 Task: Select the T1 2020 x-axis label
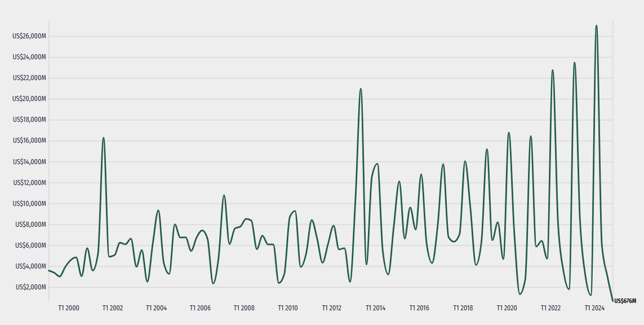[x=507, y=308]
